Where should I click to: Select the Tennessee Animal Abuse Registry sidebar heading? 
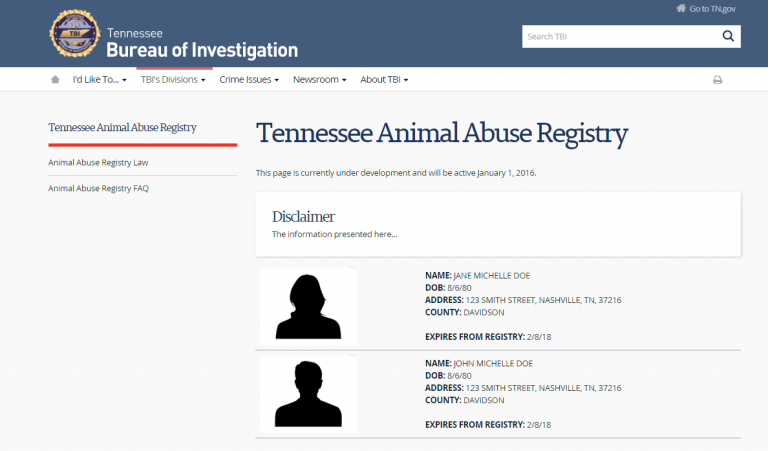click(x=122, y=127)
